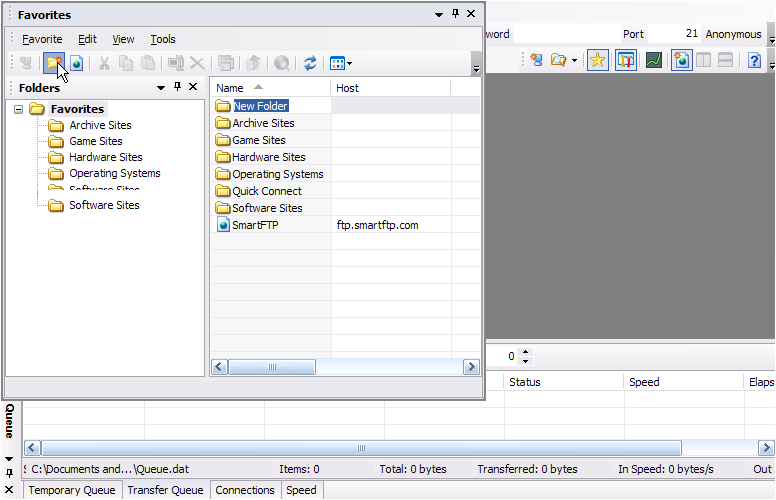
Task: Toggle the pin on Favorites window title
Action: (x=455, y=14)
